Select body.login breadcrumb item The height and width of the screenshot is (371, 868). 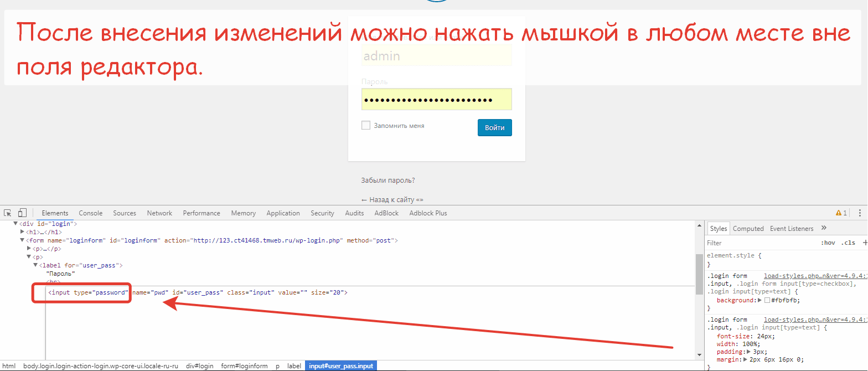101,366
